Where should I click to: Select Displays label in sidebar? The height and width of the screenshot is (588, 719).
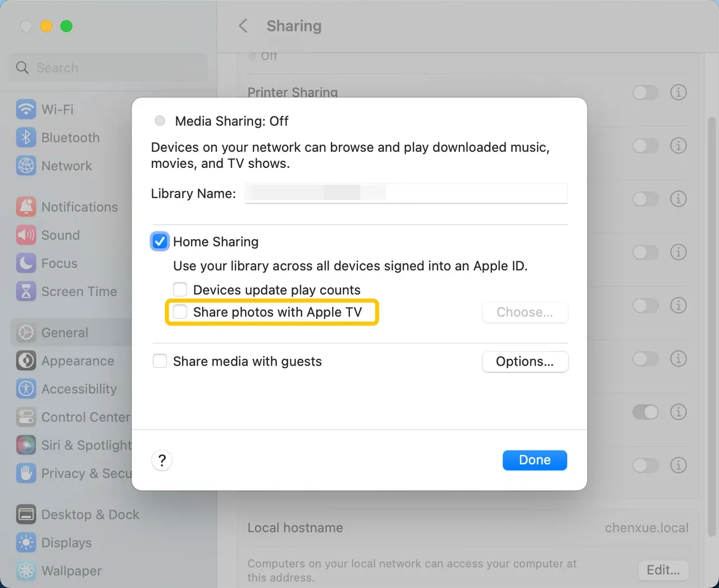tap(66, 543)
